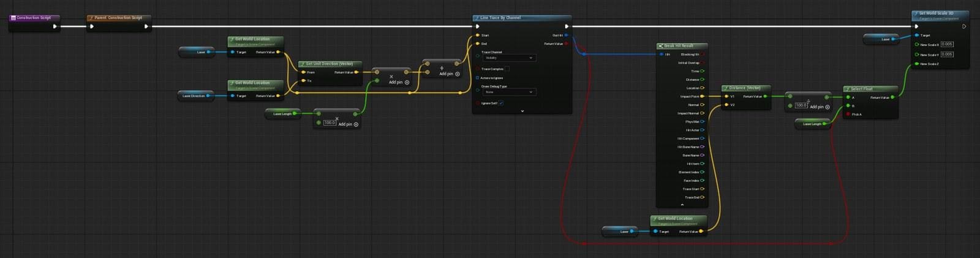Select Laser Length variable node feeding Select Float
980x258 pixels.
click(813, 124)
